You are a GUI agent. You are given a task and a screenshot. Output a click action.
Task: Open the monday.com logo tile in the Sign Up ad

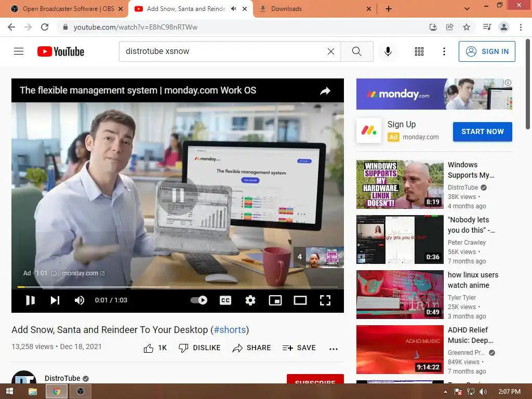point(369,130)
